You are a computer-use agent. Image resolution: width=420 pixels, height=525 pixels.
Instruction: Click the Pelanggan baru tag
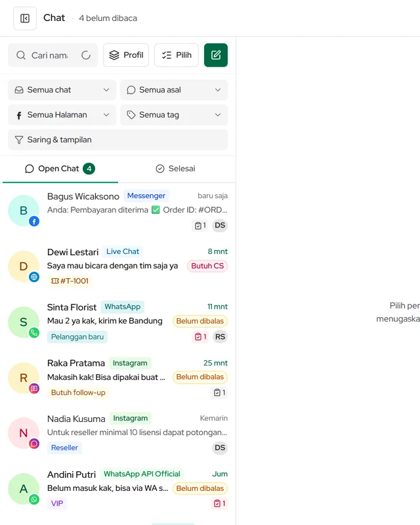pos(77,337)
